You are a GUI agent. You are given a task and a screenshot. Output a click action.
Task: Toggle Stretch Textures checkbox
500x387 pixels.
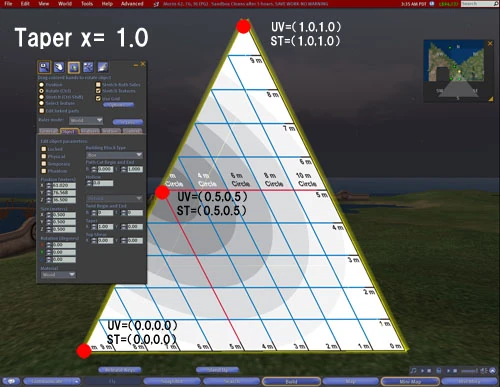click(x=98, y=91)
